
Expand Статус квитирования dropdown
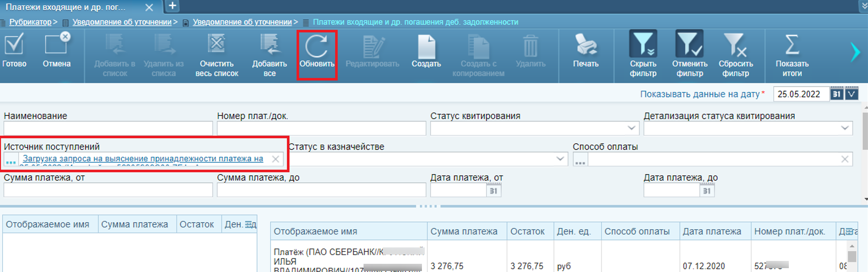[631, 128]
